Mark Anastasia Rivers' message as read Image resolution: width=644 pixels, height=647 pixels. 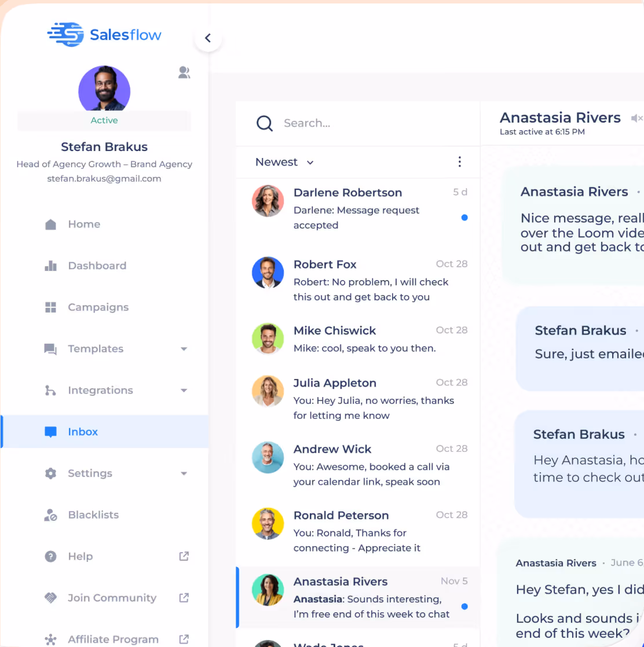click(x=464, y=606)
